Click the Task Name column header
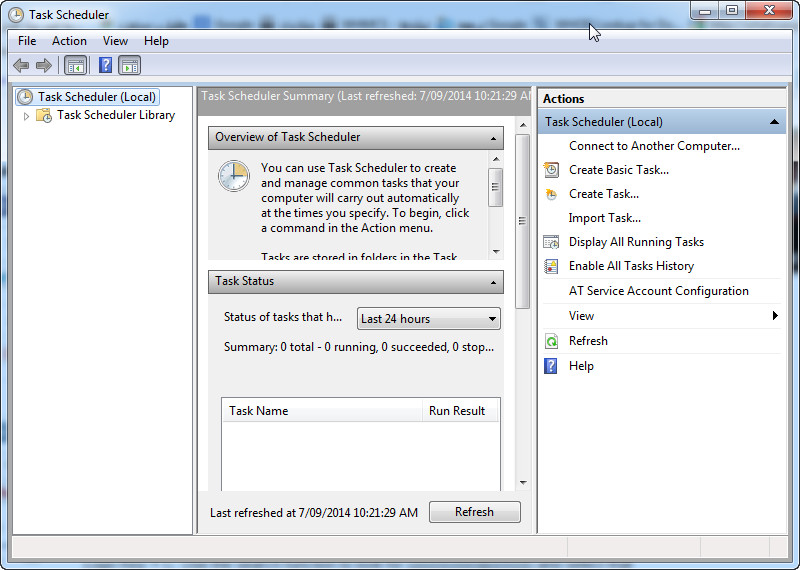This screenshot has width=800, height=570. point(321,411)
